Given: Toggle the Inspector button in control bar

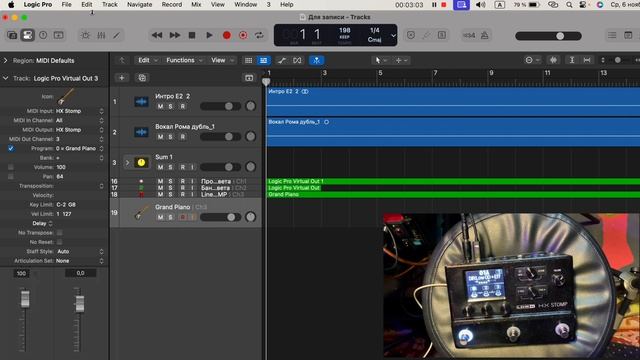Looking at the screenshot, I should tap(27, 36).
